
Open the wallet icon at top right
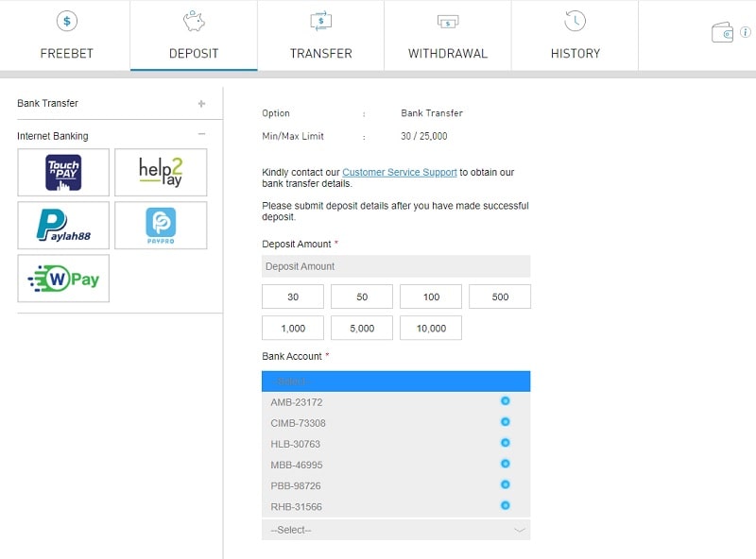point(722,32)
